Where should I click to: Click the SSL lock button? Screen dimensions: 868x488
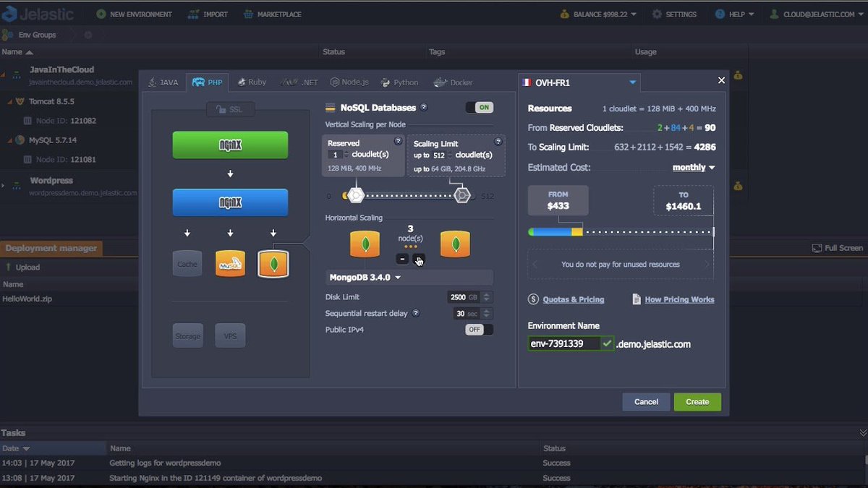tap(230, 109)
